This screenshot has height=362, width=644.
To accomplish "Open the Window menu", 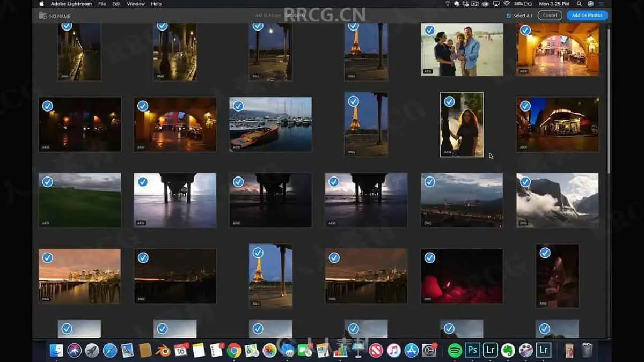I will coord(136,4).
